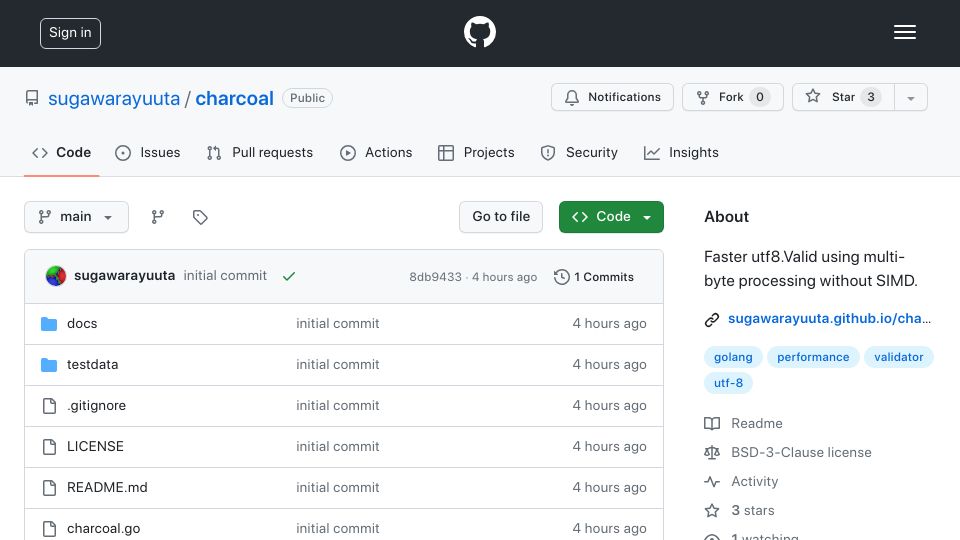Open the testdata folder icon
960x540 pixels.
pos(49,364)
